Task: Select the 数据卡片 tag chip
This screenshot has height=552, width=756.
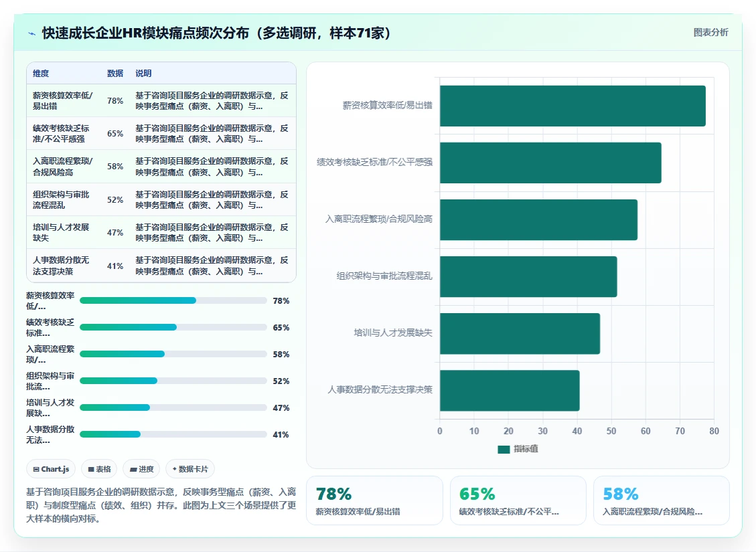Action: coord(190,468)
